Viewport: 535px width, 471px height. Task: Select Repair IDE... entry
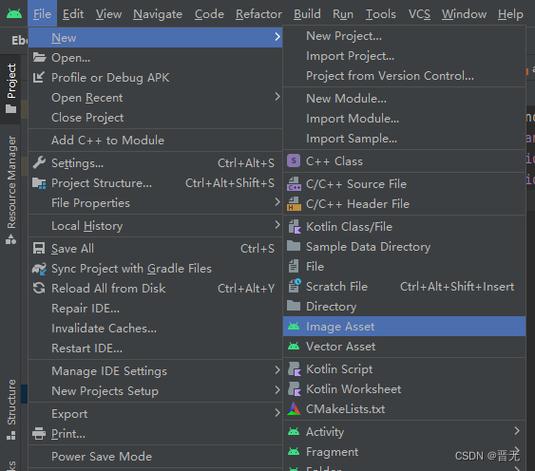(155, 309)
